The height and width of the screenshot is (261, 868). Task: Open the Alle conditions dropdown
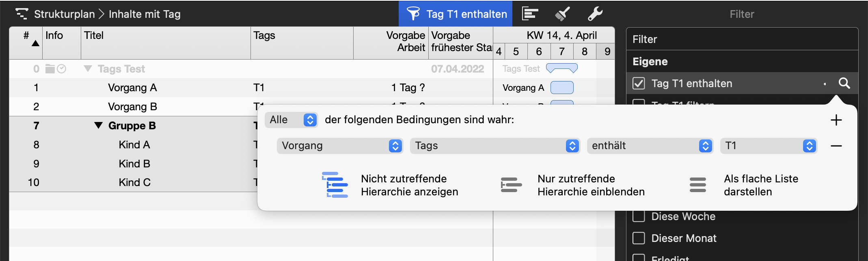(x=291, y=120)
